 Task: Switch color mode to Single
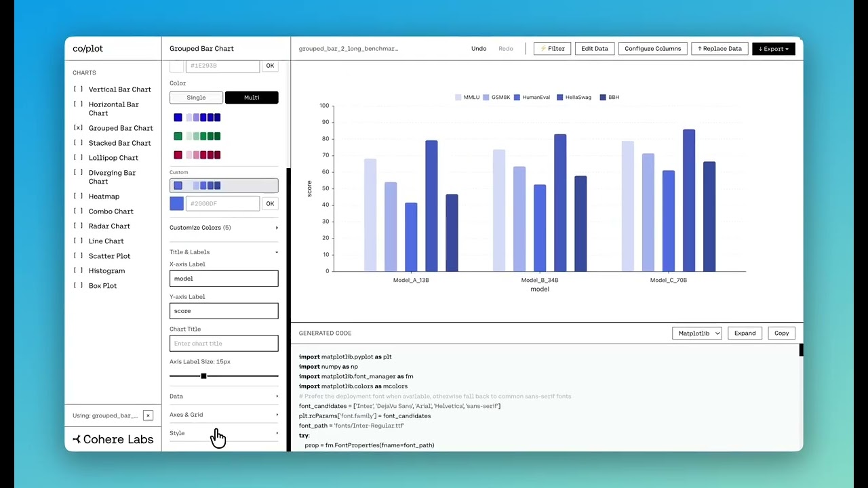click(x=196, y=98)
